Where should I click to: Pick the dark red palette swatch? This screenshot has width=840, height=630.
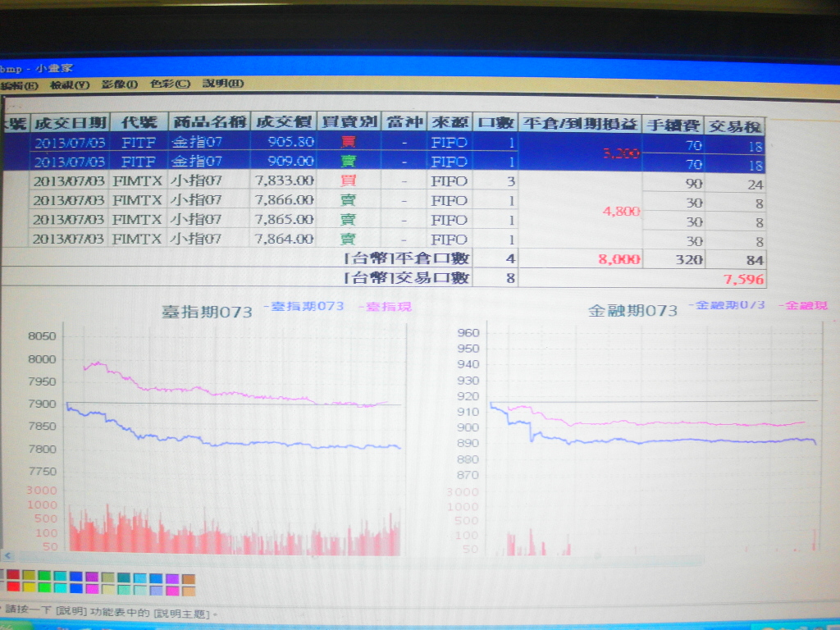click(13, 575)
